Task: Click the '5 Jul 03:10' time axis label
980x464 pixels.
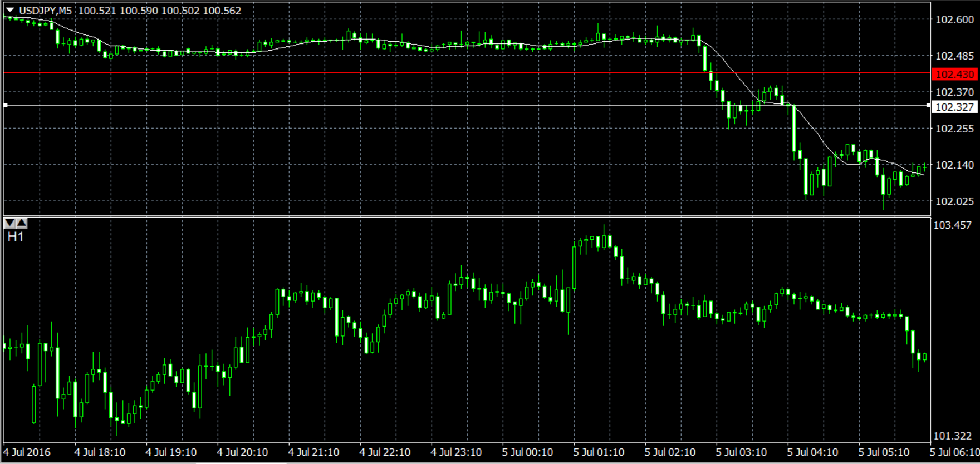Action: 741,452
